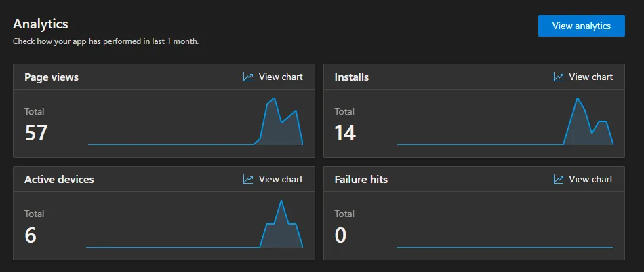The width and height of the screenshot is (644, 272).
Task: Click the Analytics section heading
Action: [41, 24]
